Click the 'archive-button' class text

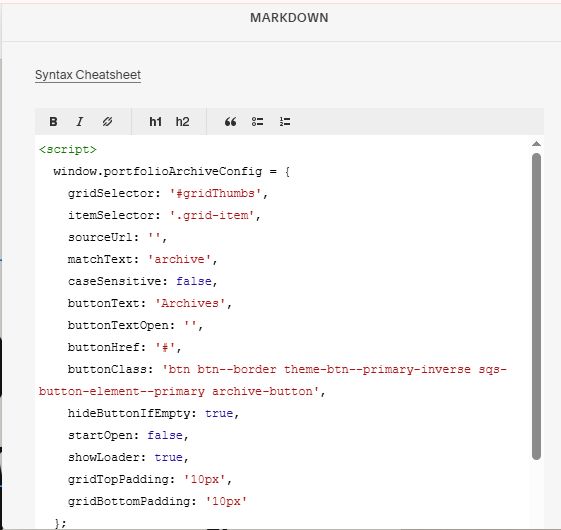tap(262, 392)
